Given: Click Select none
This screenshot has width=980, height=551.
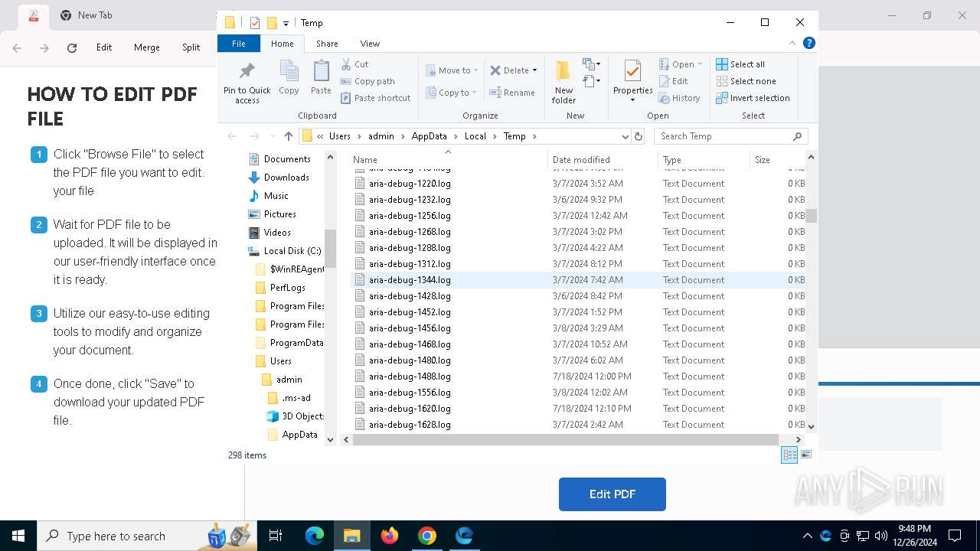Looking at the screenshot, I should (x=746, y=81).
